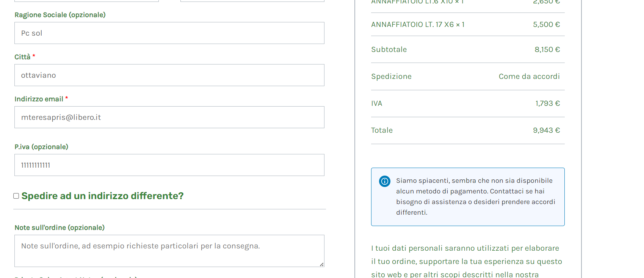This screenshot has height=278, width=644.
Task: Click the 'Siamo spiacenti' payment unavailable message
Action: (476, 196)
